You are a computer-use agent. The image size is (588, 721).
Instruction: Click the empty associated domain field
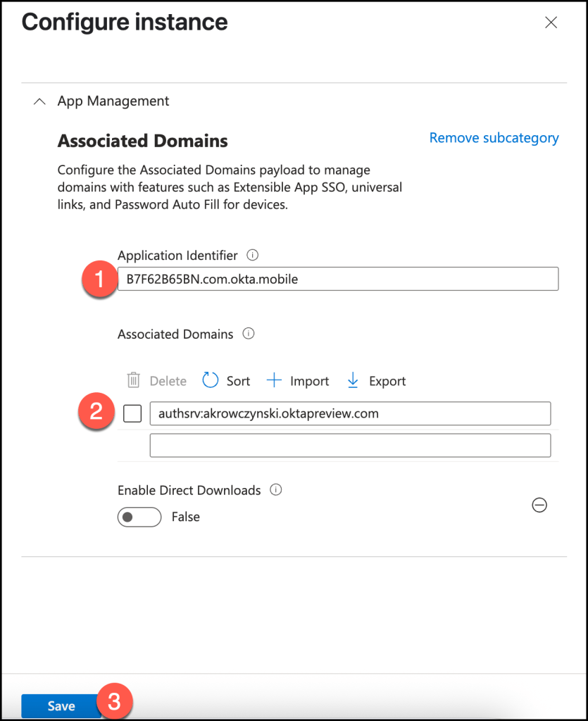pos(350,446)
